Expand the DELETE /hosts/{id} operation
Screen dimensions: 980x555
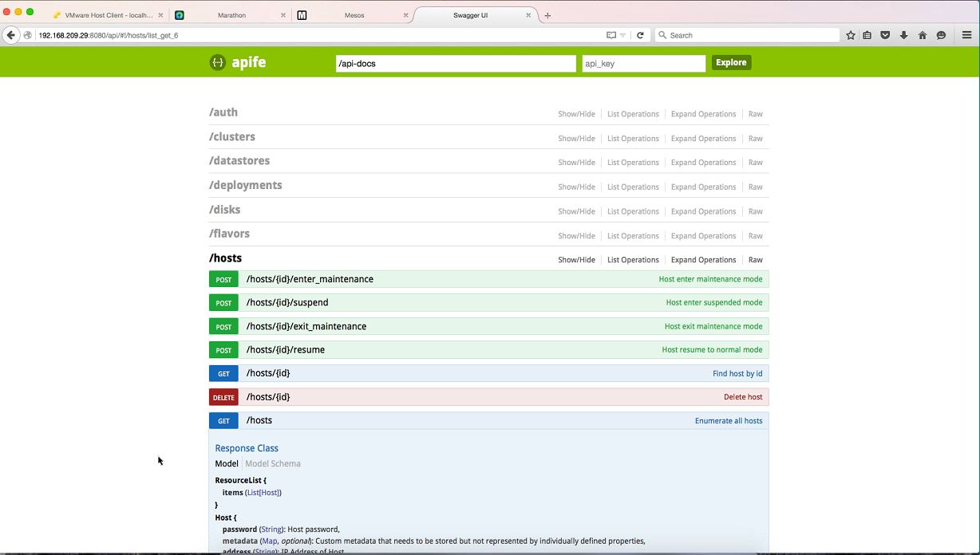point(268,397)
